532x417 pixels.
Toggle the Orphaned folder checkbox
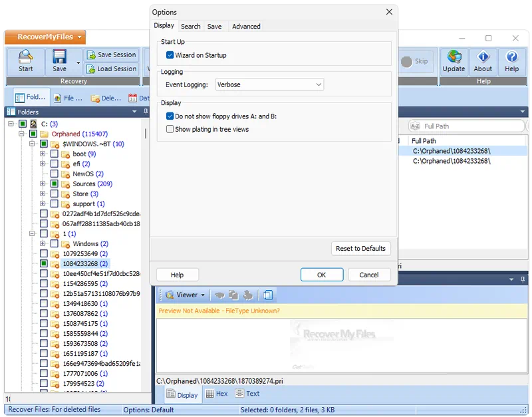click(33, 134)
